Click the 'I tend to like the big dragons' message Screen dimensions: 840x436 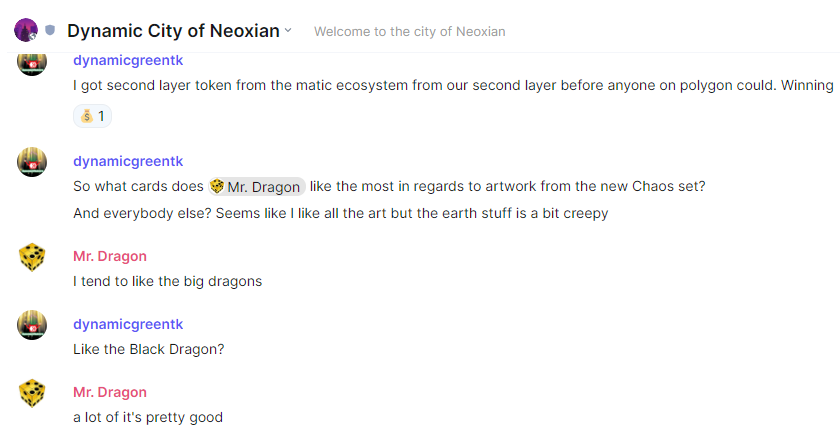(167, 281)
